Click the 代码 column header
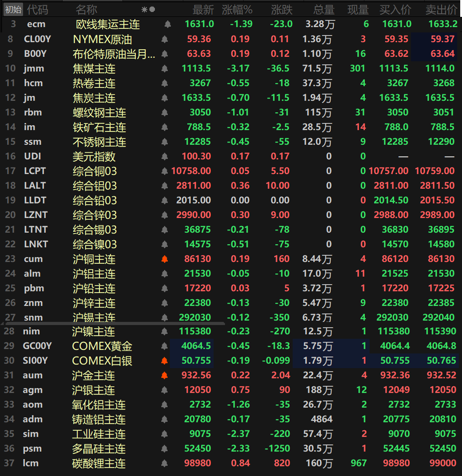Image resolution: width=462 pixels, height=476 pixels. (x=38, y=9)
